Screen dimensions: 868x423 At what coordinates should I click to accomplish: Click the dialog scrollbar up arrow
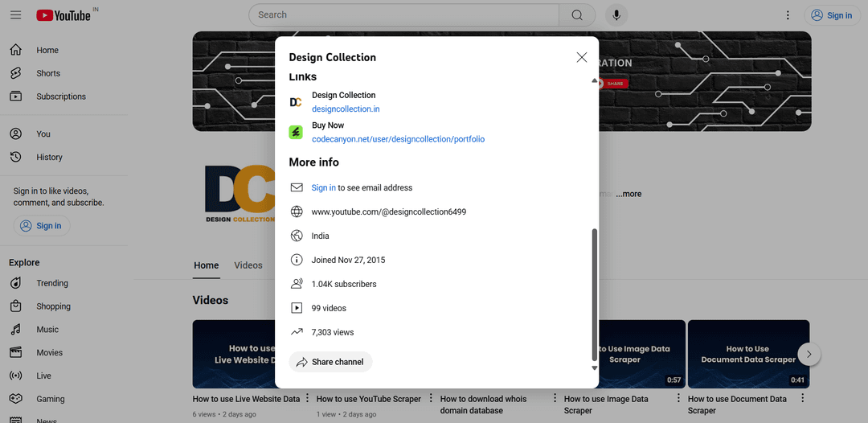click(595, 81)
